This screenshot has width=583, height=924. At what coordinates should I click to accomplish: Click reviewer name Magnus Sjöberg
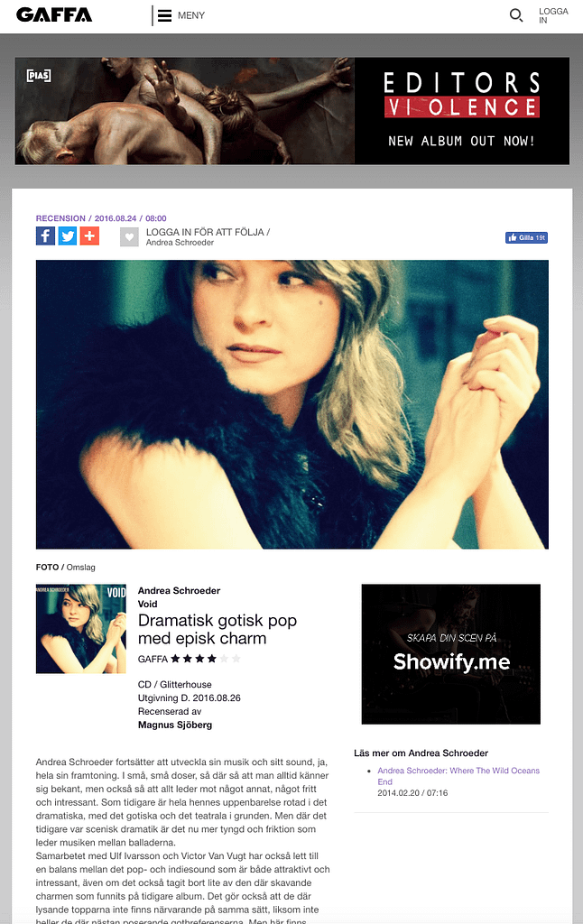[175, 725]
